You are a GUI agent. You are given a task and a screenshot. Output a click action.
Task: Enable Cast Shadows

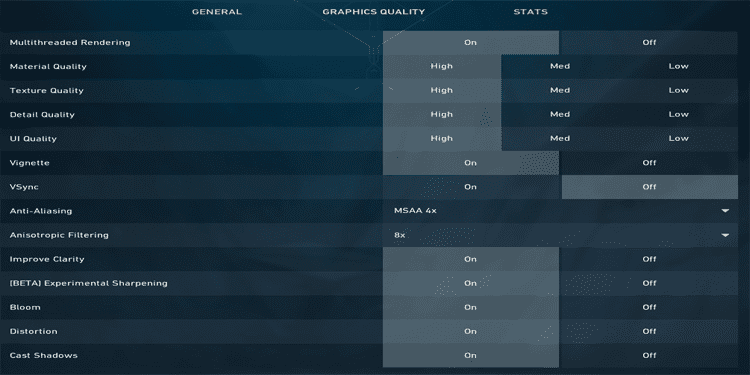click(x=471, y=355)
